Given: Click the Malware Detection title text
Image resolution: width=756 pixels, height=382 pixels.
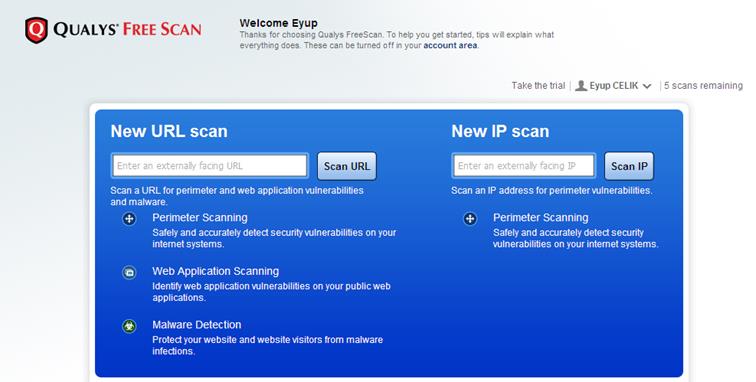Looking at the screenshot, I should [197, 325].
